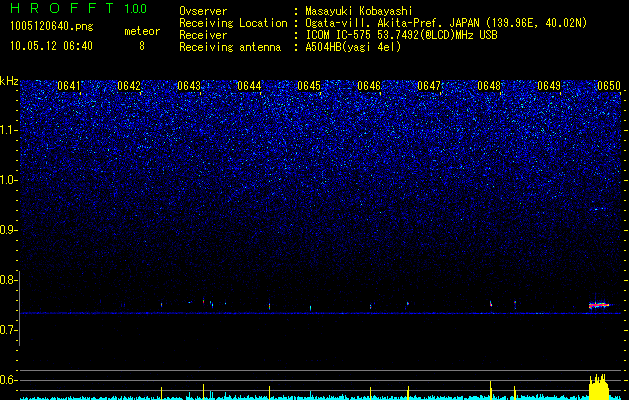The width and height of the screenshot is (629, 400).
Task: Click the "Receiver" field label
Action: (203, 35)
